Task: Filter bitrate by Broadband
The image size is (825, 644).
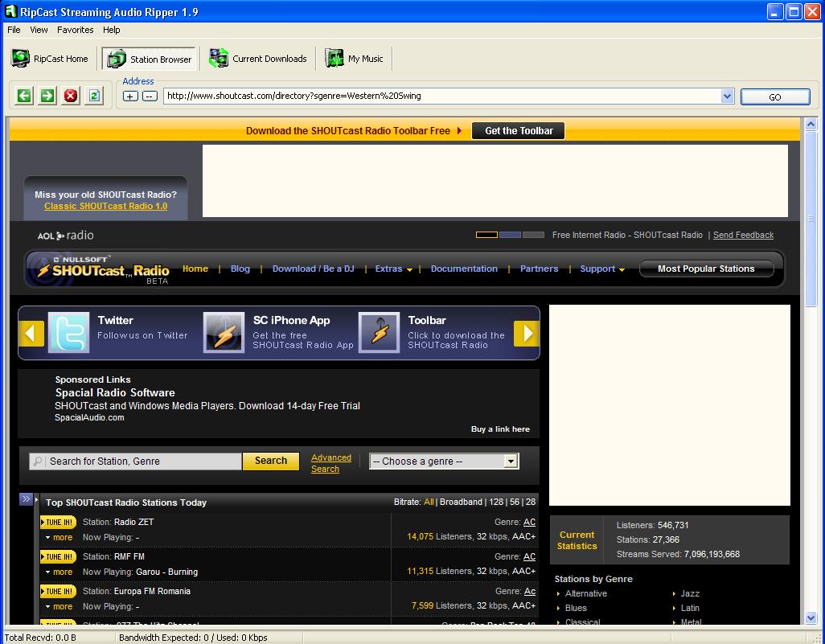Action: pos(461,502)
